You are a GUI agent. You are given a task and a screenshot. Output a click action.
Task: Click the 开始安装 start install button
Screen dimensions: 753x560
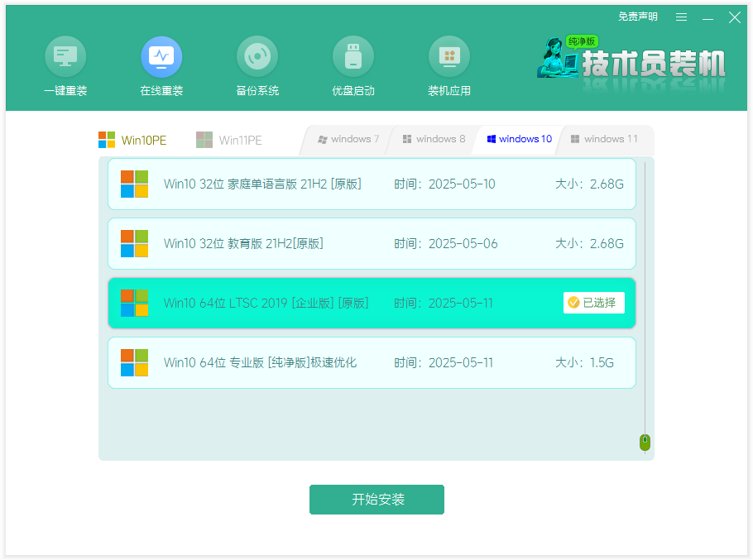[x=376, y=500]
